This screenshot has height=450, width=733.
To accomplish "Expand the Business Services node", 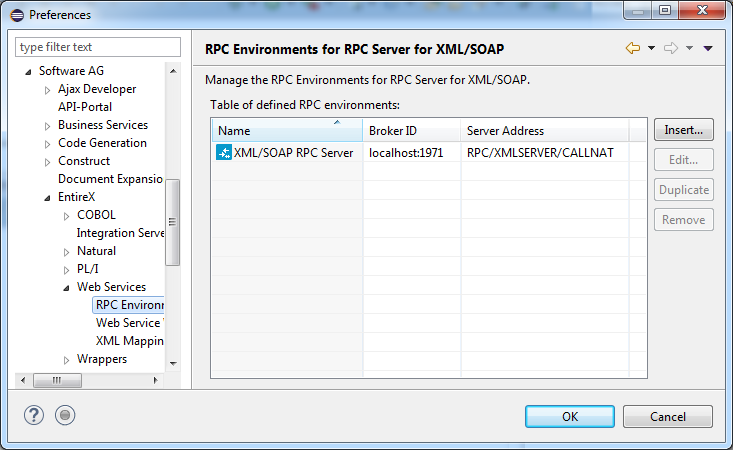I will pos(47,126).
